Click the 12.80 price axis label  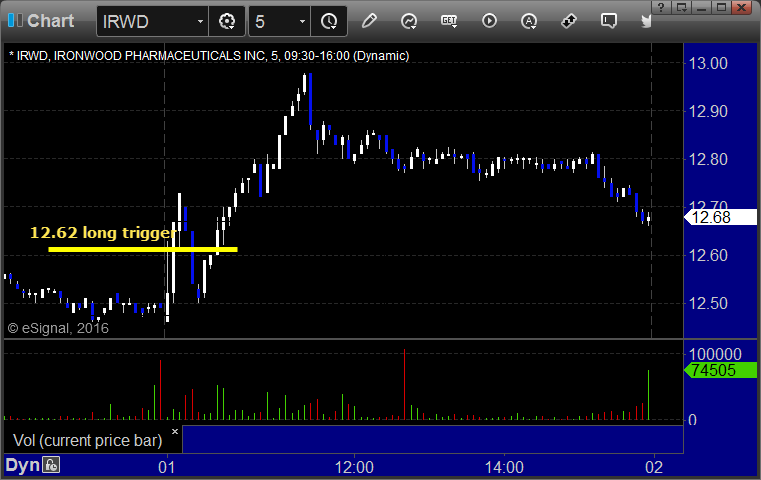[x=708, y=159]
